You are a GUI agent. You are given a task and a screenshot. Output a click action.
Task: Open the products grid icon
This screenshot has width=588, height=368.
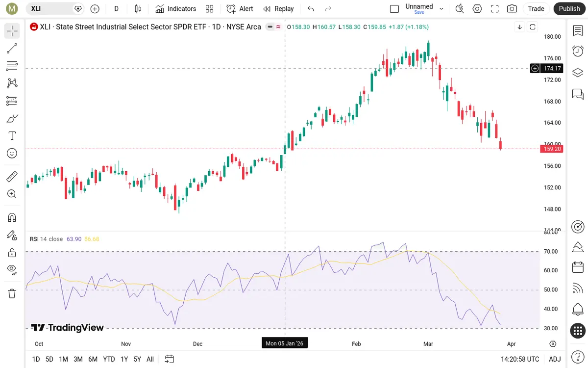(578, 331)
